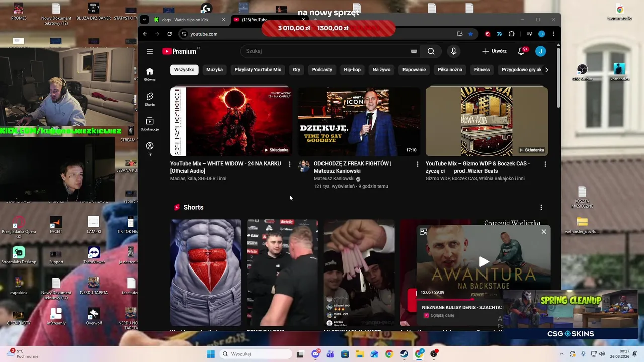The height and width of the screenshot is (362, 644).
Task: Go back in browser history
Action: click(145, 34)
